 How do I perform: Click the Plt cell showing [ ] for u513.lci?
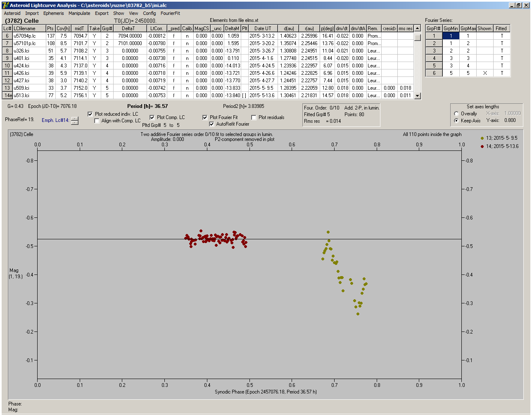tap(245, 95)
